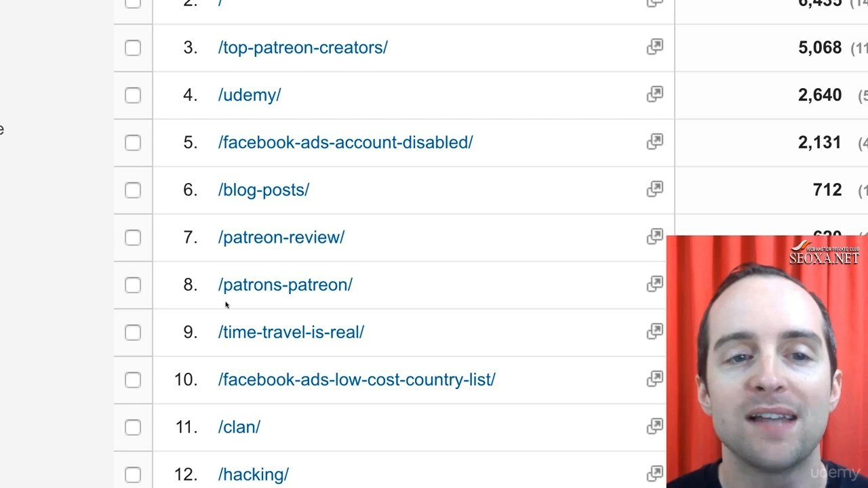Open external icon for /facebook-ads-low-cost-country-list/ row
868x488 pixels.
(x=654, y=379)
